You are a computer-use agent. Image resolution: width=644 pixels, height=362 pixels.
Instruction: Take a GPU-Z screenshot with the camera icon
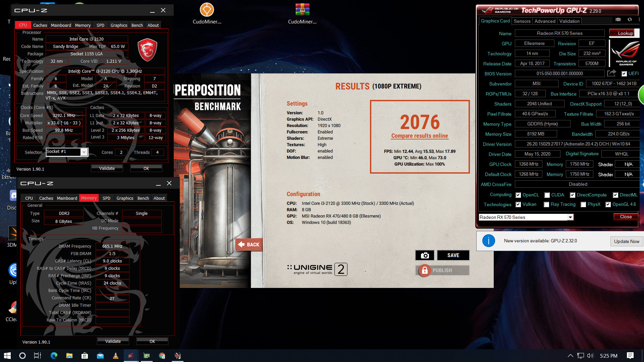[x=618, y=20]
